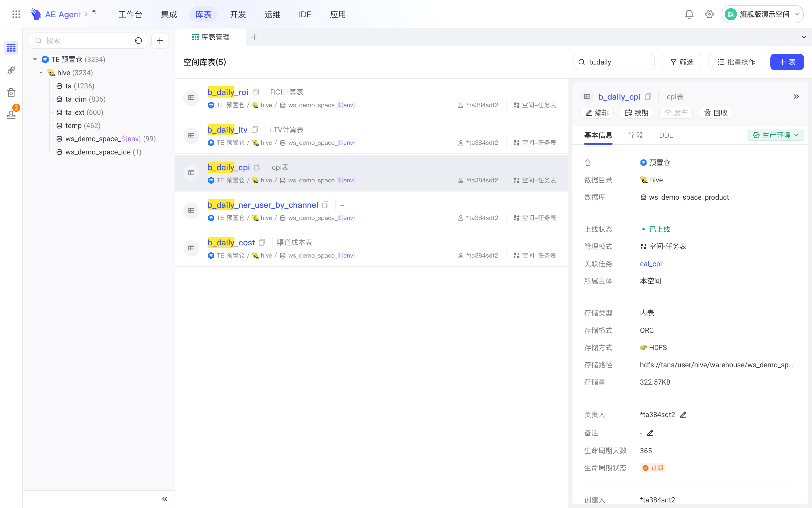Open the 筛选 filter button

682,62
